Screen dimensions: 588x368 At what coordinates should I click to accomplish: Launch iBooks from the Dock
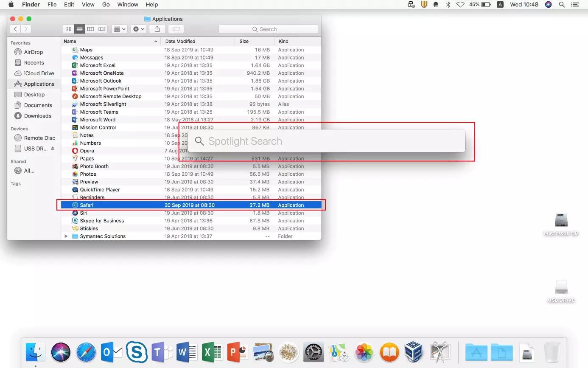coord(389,352)
